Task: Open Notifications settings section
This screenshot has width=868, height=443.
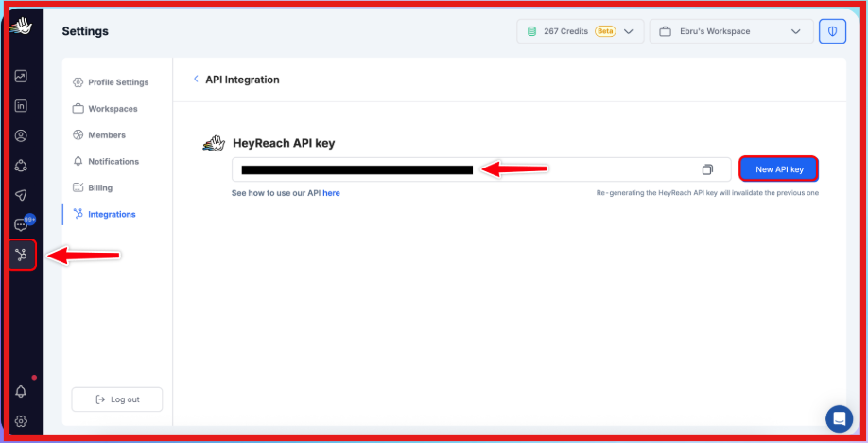Action: click(106, 161)
